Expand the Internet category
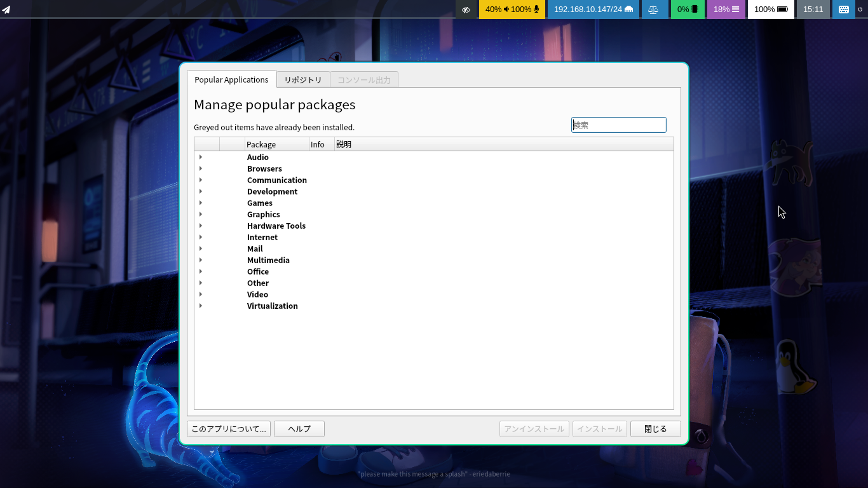 point(200,237)
